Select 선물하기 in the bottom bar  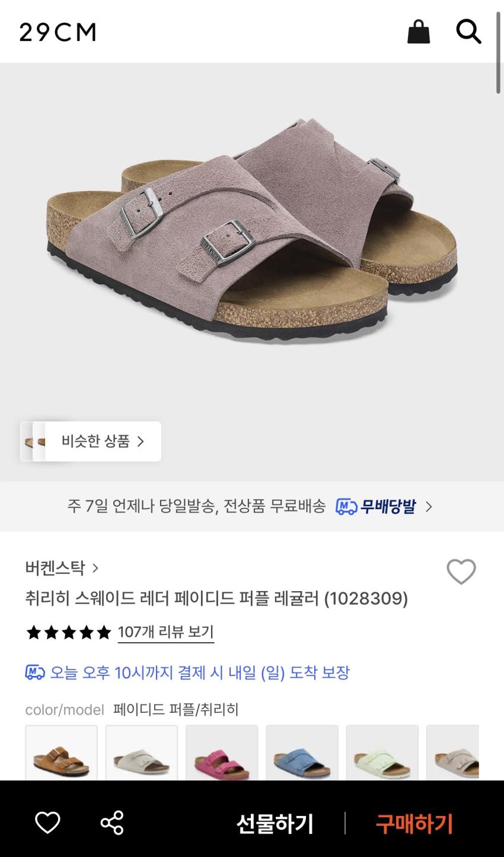(x=275, y=824)
